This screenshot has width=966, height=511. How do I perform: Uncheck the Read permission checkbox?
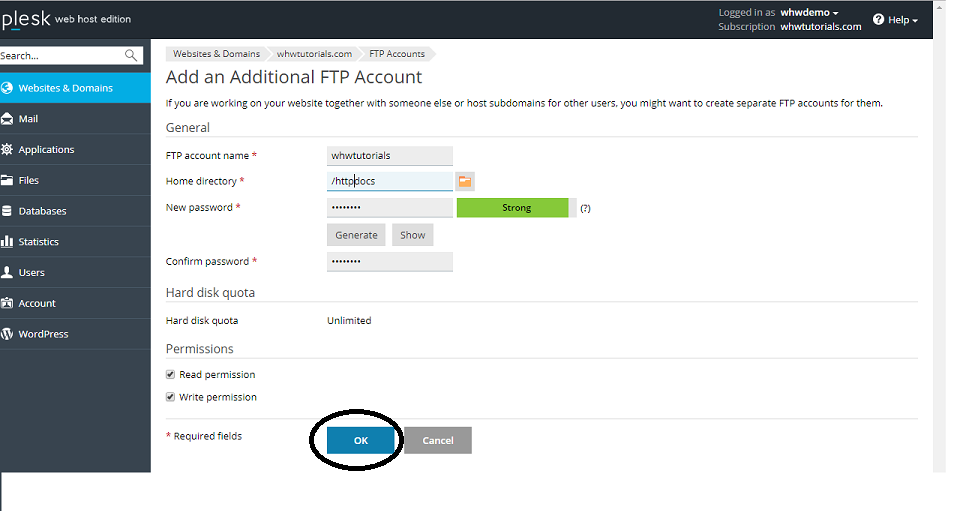(171, 375)
